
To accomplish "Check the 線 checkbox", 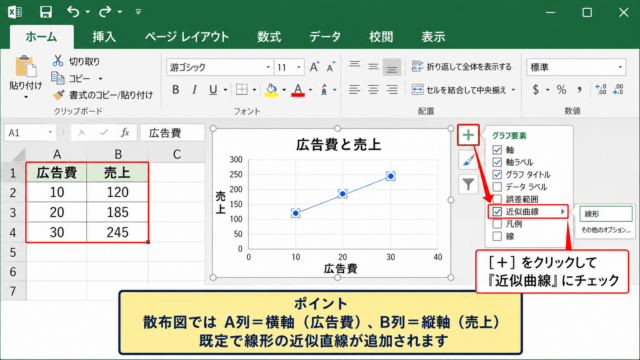I will click(x=497, y=236).
